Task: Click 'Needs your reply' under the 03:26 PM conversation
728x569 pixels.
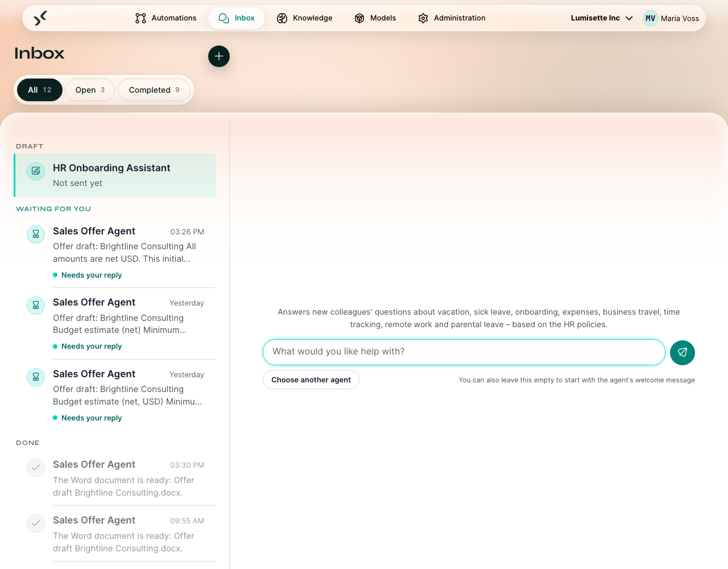Action: 92,275
